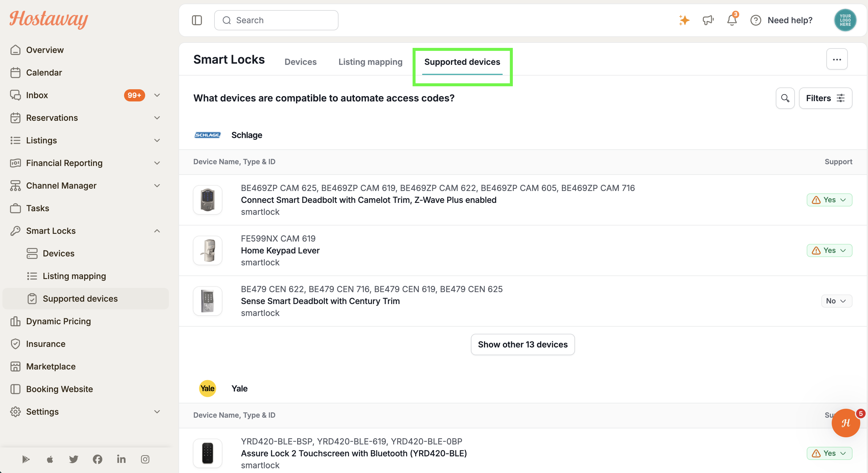This screenshot has width=868, height=473.
Task: Open the Hostaway chat widget bubble
Action: coord(846,423)
